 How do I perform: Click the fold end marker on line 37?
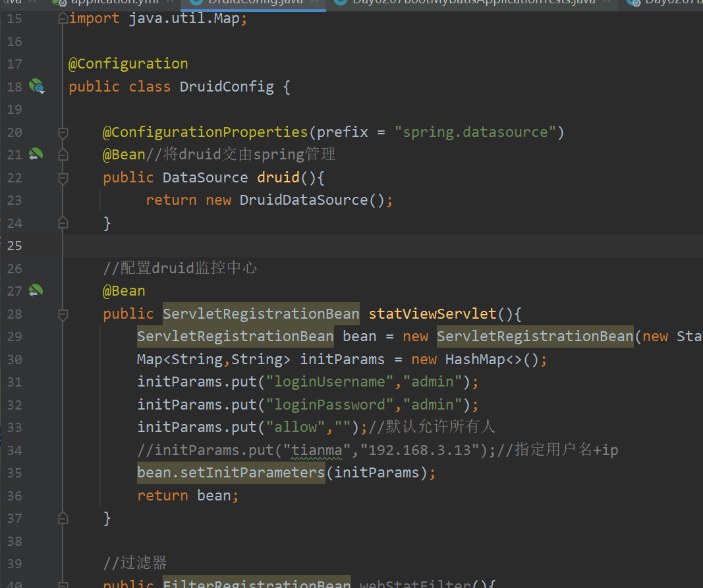click(63, 519)
